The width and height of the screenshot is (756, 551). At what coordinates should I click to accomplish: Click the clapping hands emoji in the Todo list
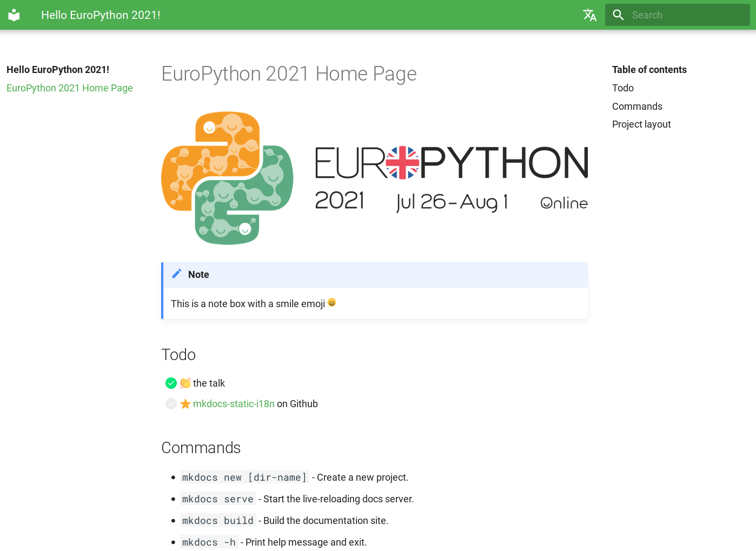[x=187, y=383]
